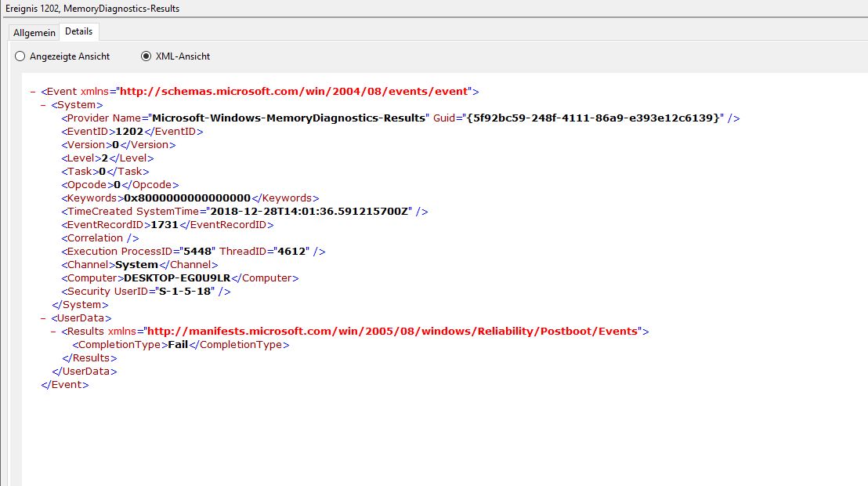Click the Correlation element line
Screen dimensions: 868x486
(100, 238)
